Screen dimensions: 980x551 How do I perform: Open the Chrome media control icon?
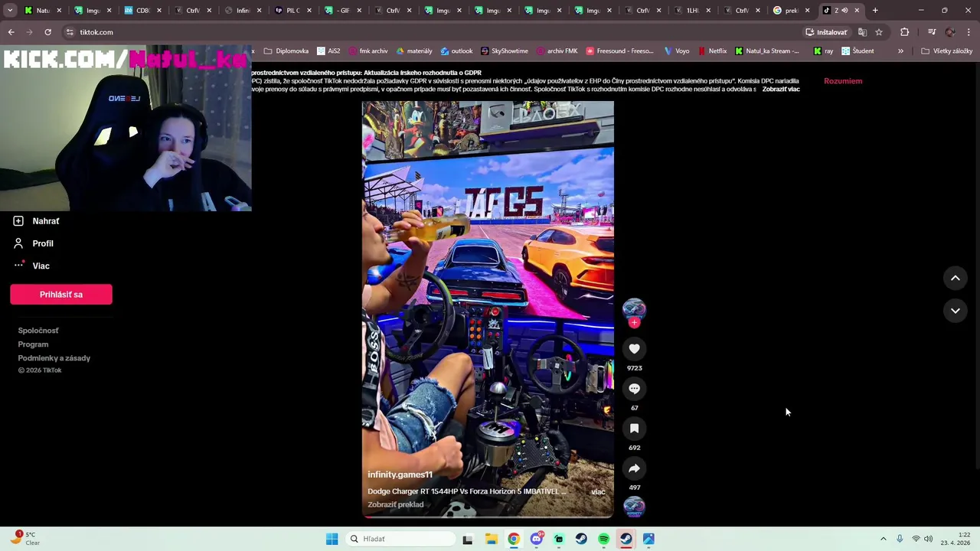(x=932, y=32)
